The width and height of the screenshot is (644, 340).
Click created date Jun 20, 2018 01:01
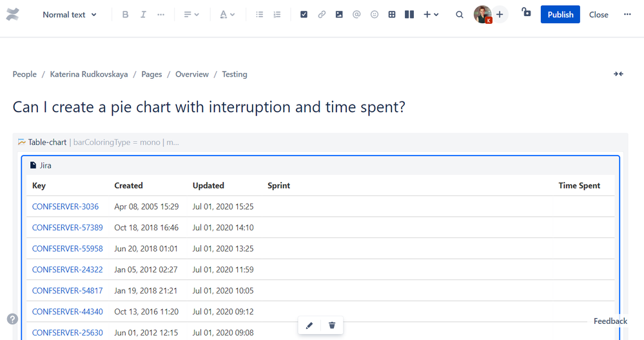146,248
